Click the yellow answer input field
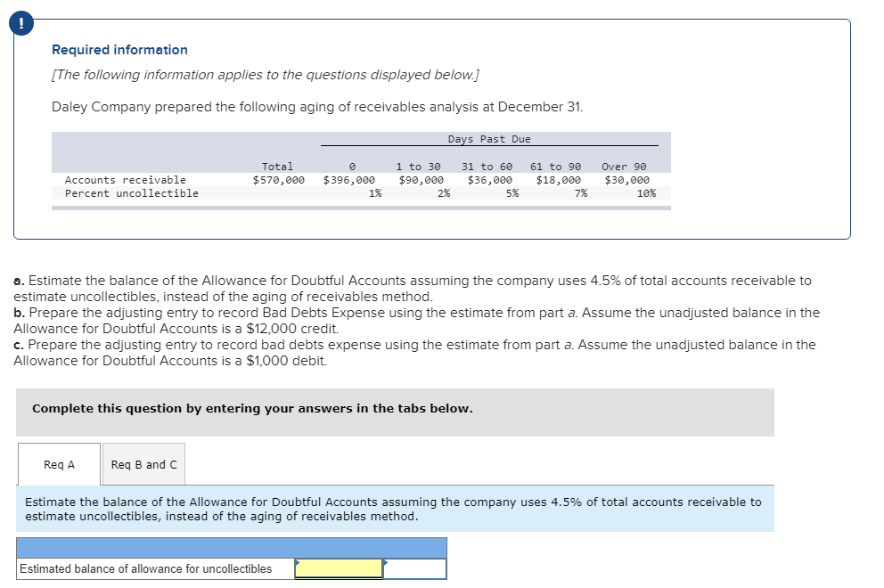The width and height of the screenshot is (884, 588). coord(338,568)
